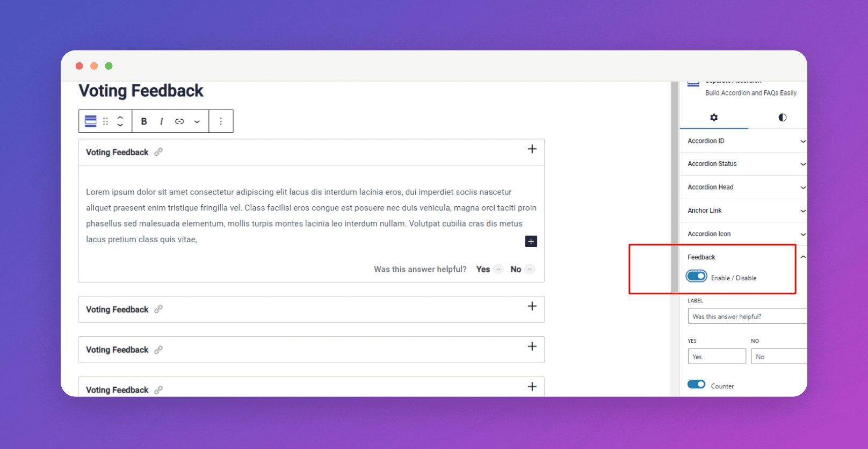Select the Settings gear tab
Image resolution: width=868 pixels, height=449 pixels.
pos(714,118)
